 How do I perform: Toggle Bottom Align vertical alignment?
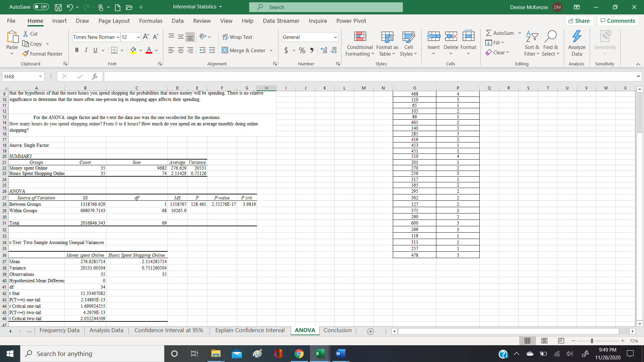click(190, 37)
